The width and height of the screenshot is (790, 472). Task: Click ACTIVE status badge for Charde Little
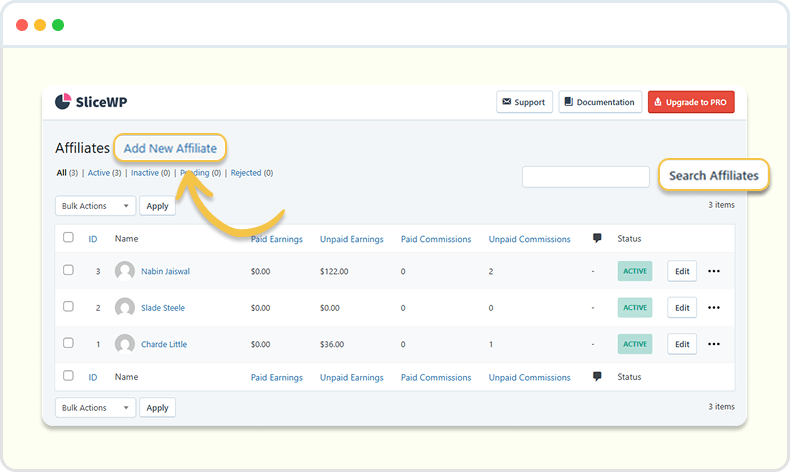[635, 344]
